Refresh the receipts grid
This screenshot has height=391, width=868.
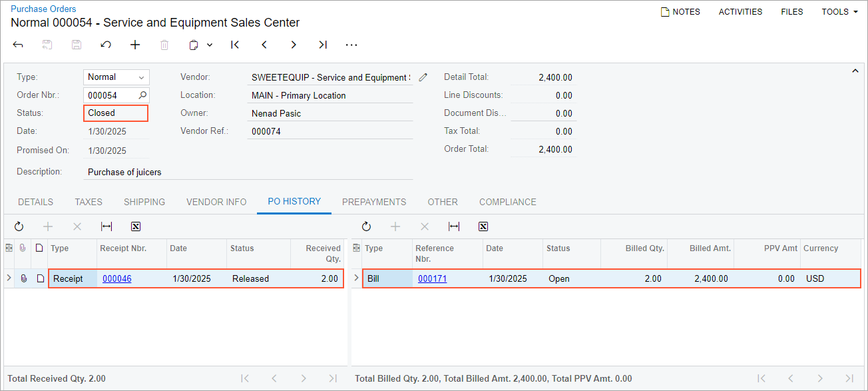pyautogui.click(x=19, y=226)
